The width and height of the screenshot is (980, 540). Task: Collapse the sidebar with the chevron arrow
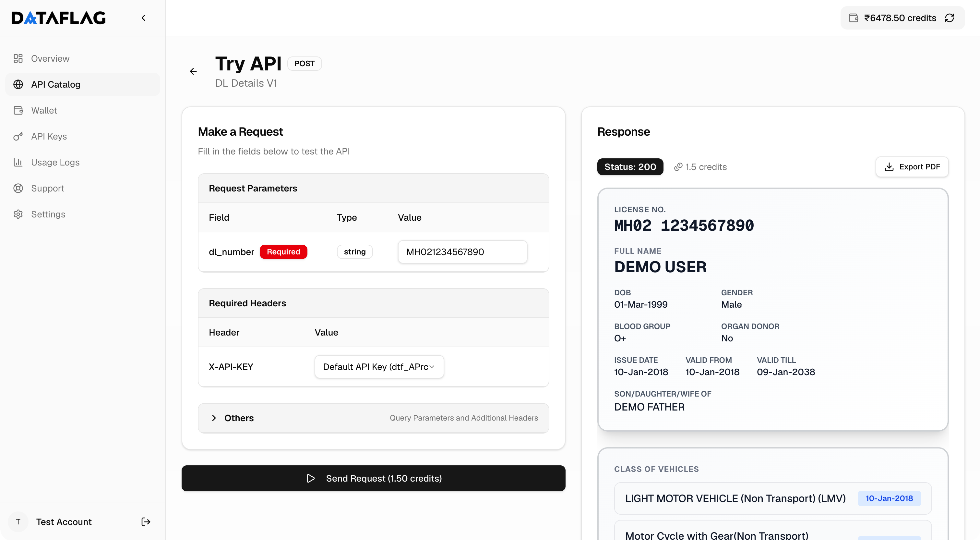tap(143, 18)
